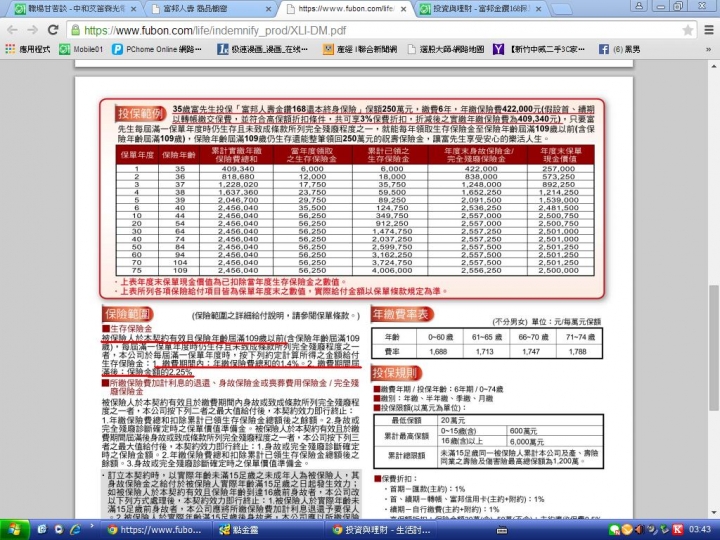Click the red K tray icon

point(678,529)
